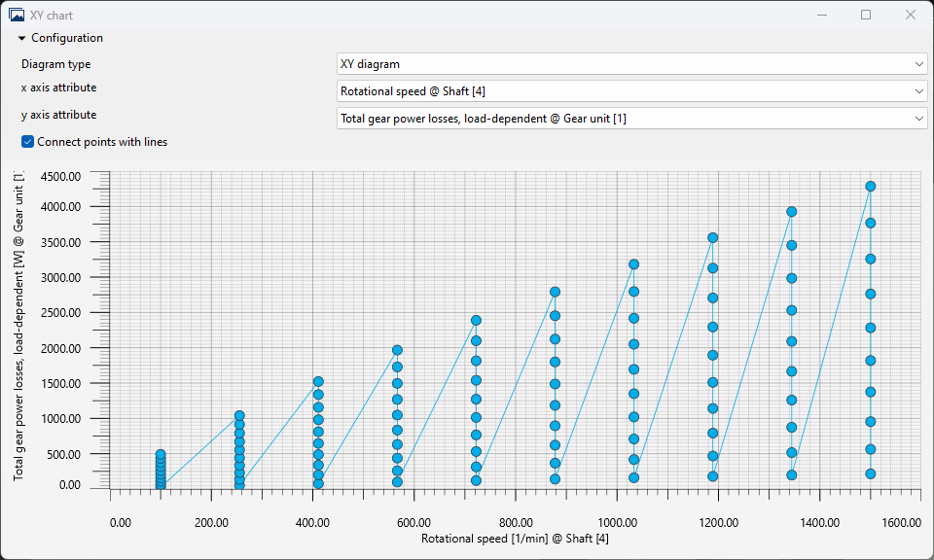The image size is (934, 560).
Task: Maximize the XY chart window
Action: 865,16
